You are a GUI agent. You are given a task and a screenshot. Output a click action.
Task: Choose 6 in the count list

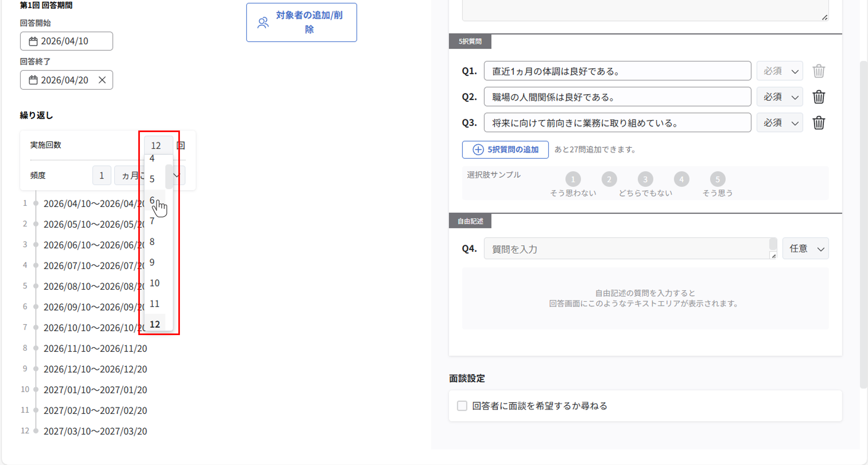click(152, 200)
